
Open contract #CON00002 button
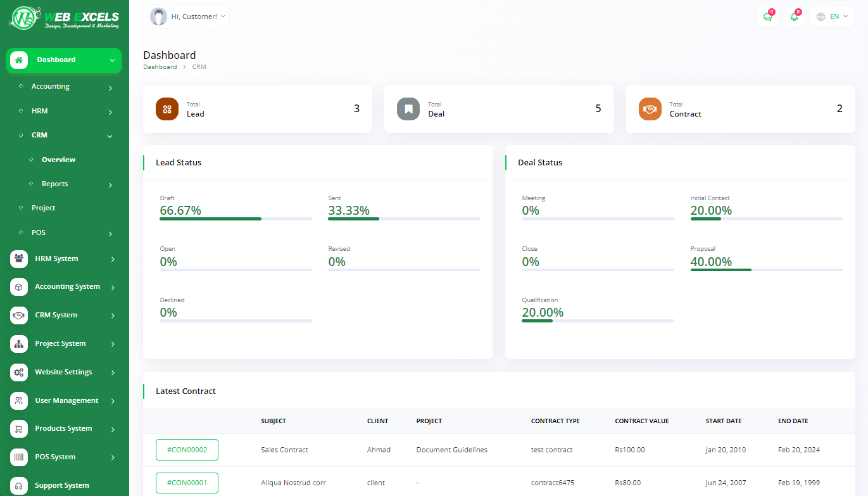(x=187, y=450)
